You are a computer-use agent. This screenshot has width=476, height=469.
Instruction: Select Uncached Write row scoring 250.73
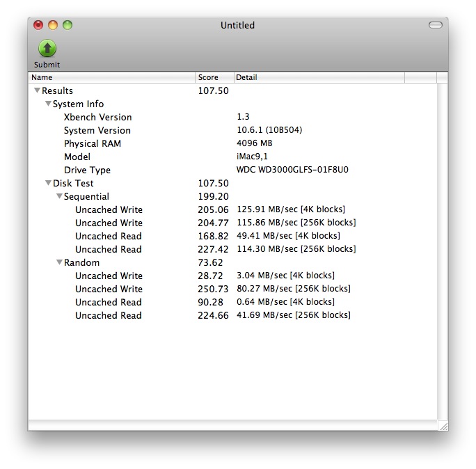[233, 289]
